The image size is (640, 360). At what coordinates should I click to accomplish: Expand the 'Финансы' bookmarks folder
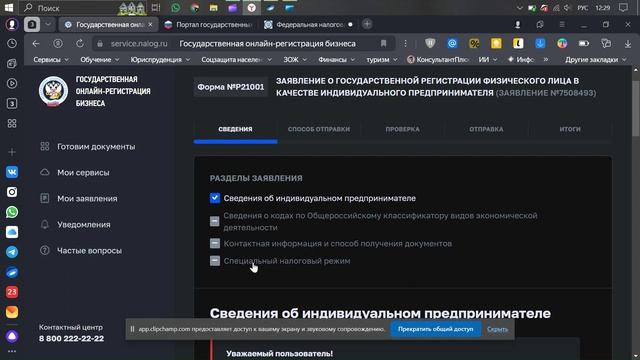point(336,60)
